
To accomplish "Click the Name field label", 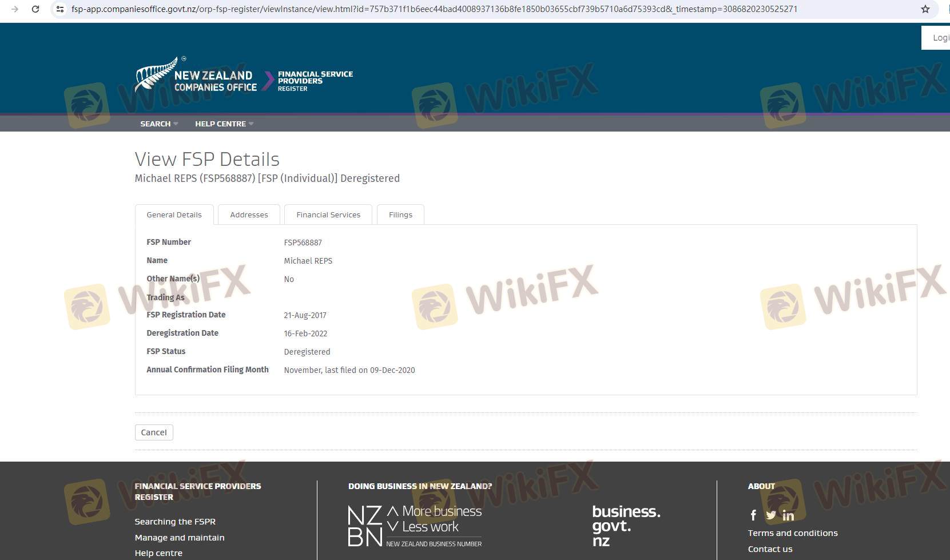I will tap(157, 260).
